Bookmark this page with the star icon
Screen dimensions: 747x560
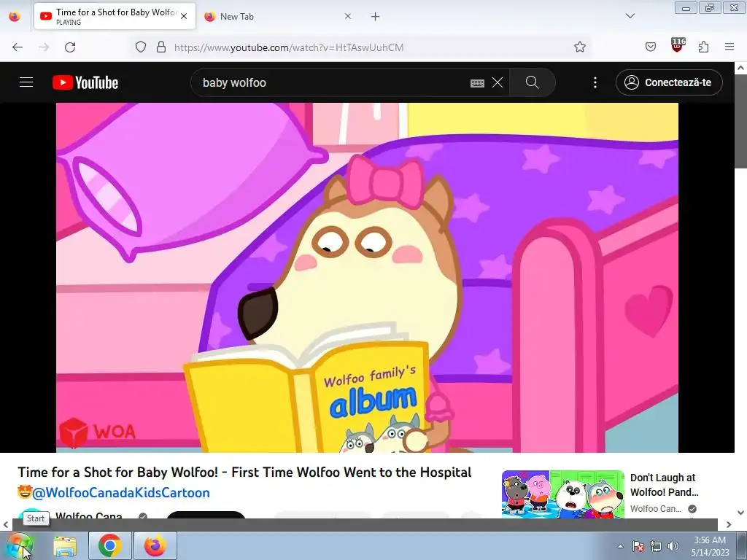tap(580, 47)
